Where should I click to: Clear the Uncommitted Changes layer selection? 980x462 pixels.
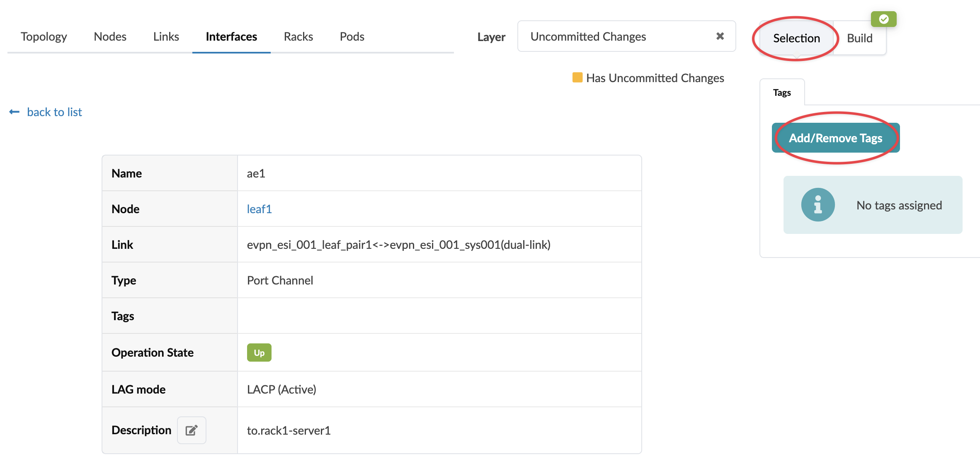[720, 36]
